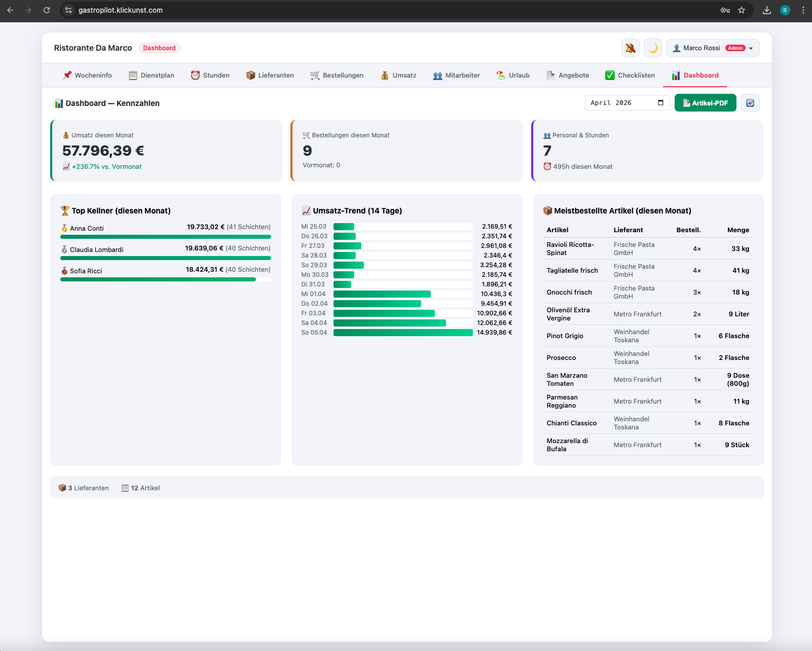Click the 57.796,39 € revenue figure

103,151
